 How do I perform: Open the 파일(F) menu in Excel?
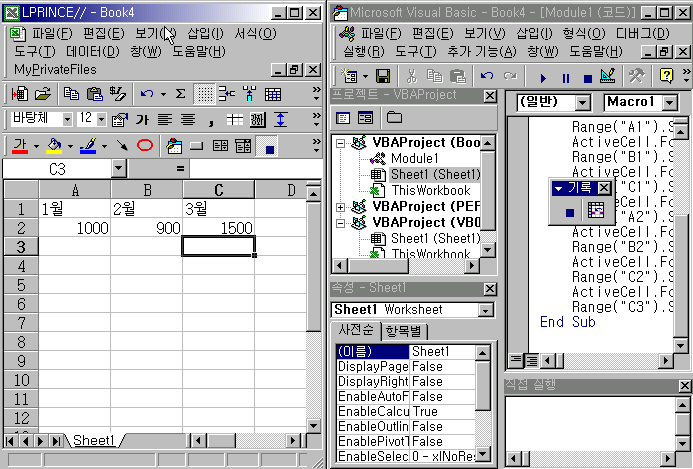pyautogui.click(x=52, y=34)
